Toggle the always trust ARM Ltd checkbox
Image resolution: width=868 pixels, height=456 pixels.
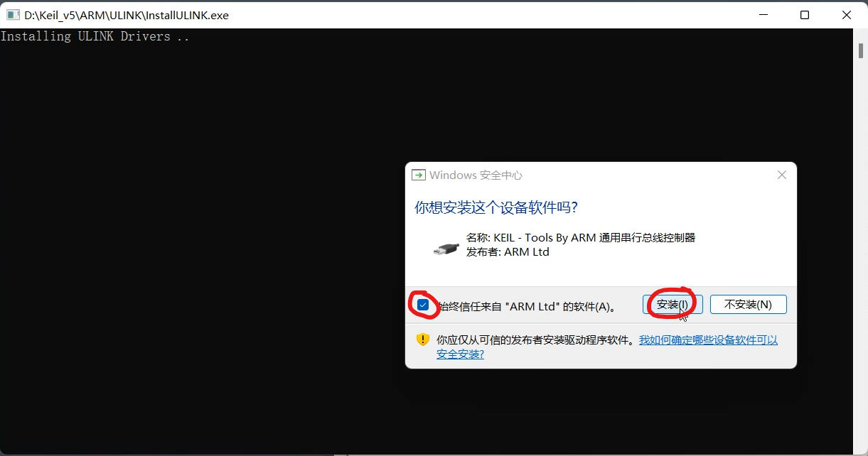pos(423,305)
